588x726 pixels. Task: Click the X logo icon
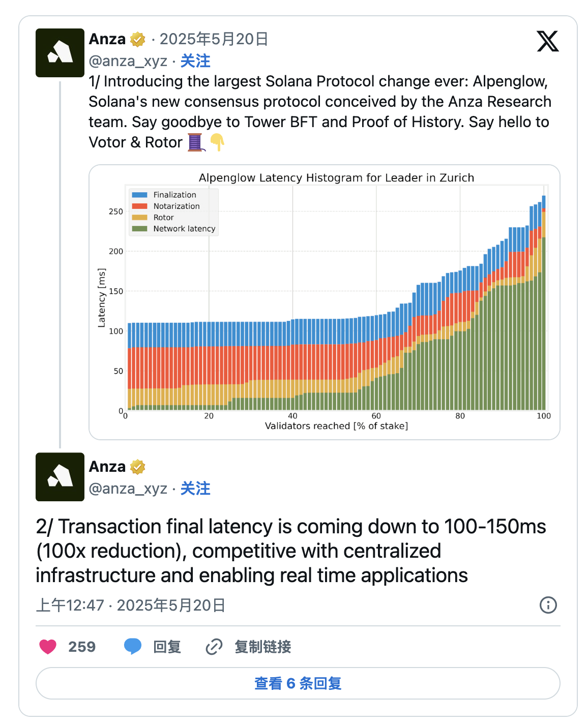pyautogui.click(x=548, y=41)
